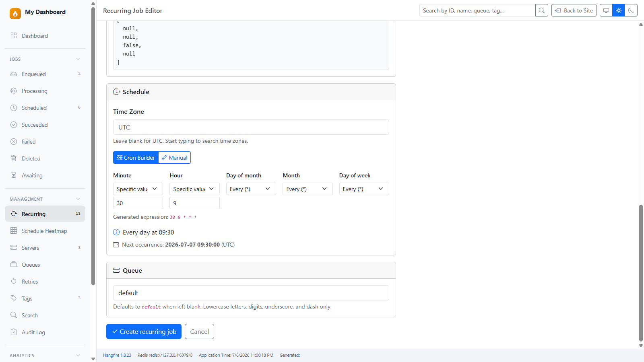The height and width of the screenshot is (362, 644).
Task: Open the Minute type dropdown
Action: click(x=138, y=189)
